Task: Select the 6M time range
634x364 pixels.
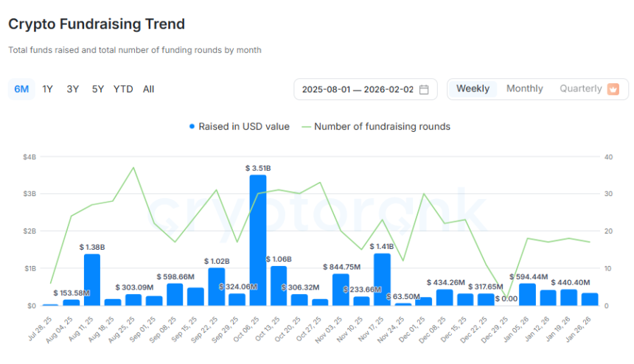Action: [21, 89]
